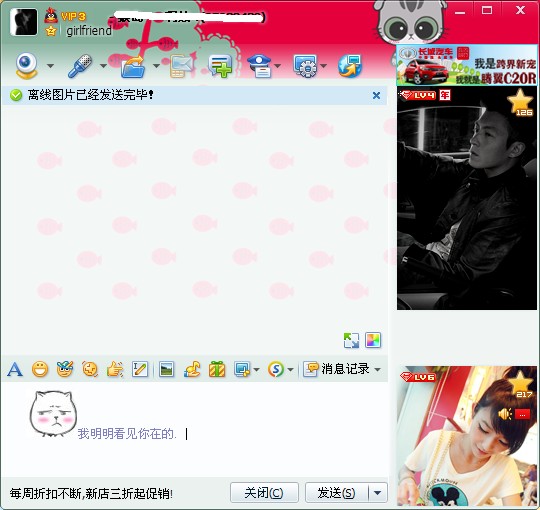
Task: Open the send file folder icon
Action: pyautogui.click(x=133, y=66)
